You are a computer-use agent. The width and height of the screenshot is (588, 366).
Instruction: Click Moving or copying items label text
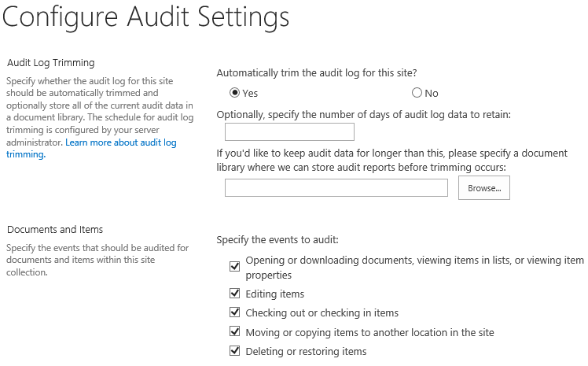[x=369, y=333]
